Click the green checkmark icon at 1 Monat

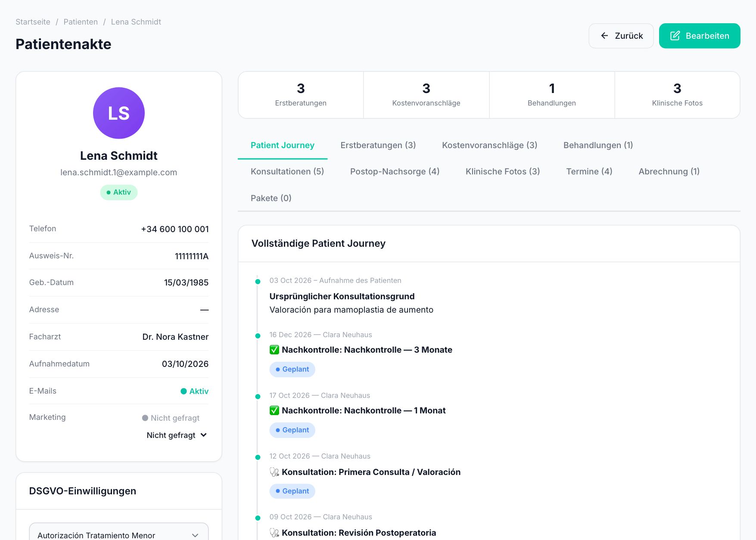(x=274, y=410)
